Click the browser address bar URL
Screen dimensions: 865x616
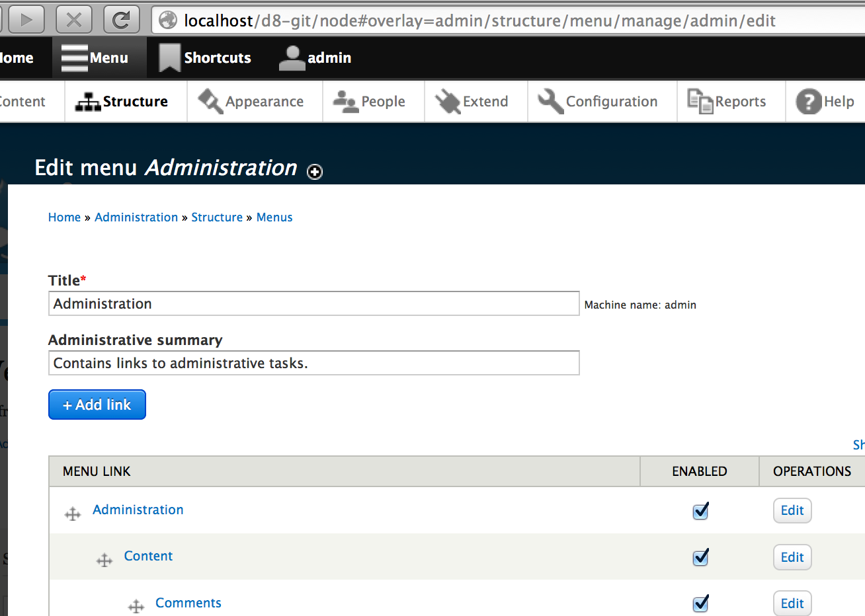click(479, 20)
